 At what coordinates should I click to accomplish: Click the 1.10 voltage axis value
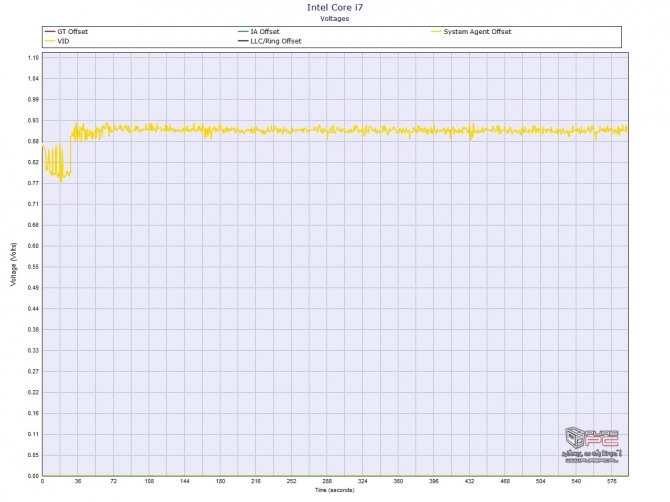pos(33,58)
